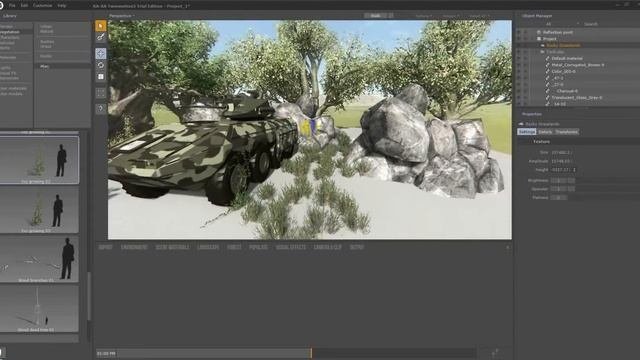Select the dead branches thumbnail in library

(39, 260)
